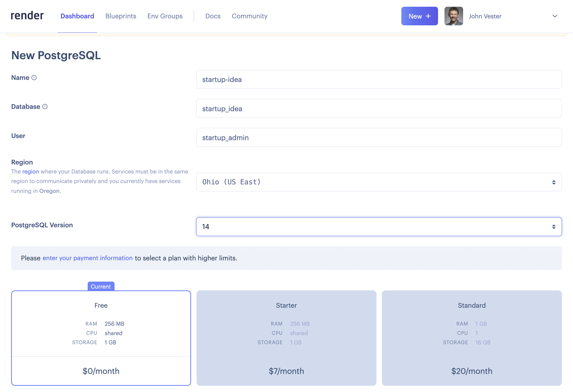
Task: Click enter your payment information link
Action: click(87, 258)
